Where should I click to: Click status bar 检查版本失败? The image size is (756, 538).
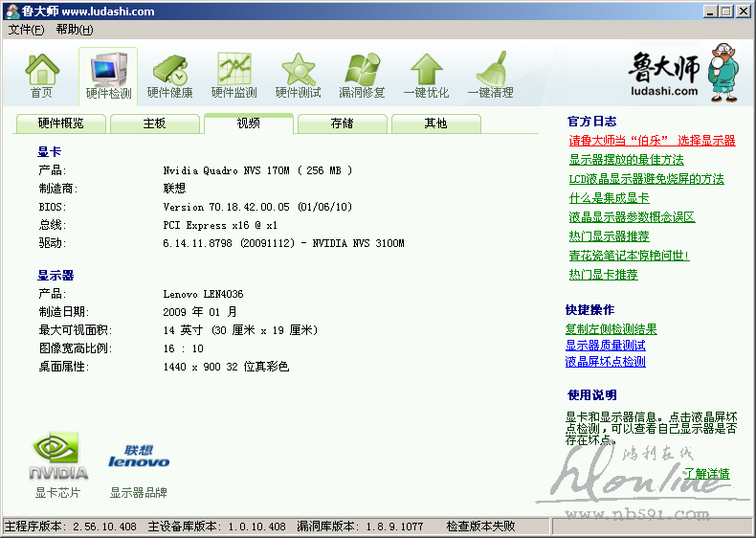480,527
